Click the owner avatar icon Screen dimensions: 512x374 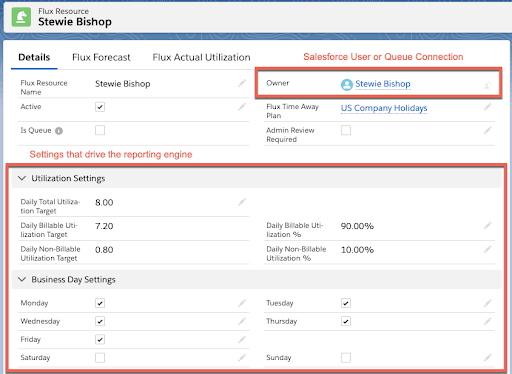[x=347, y=84]
